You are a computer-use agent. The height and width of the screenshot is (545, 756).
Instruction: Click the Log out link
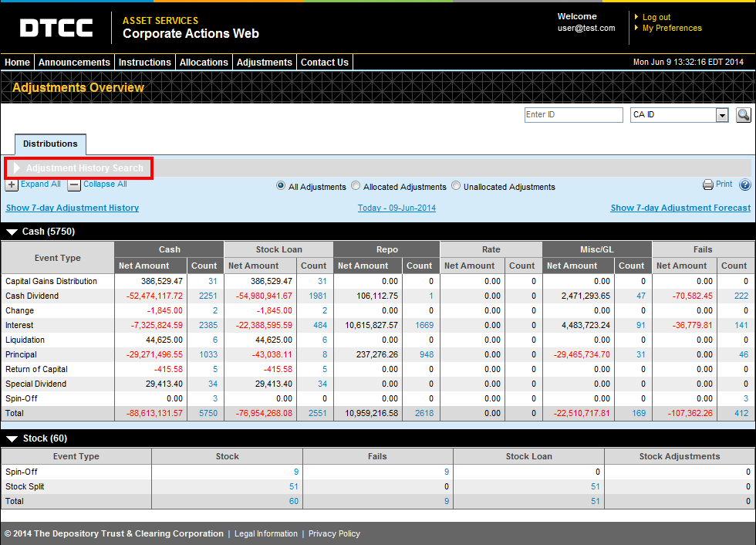click(x=656, y=17)
